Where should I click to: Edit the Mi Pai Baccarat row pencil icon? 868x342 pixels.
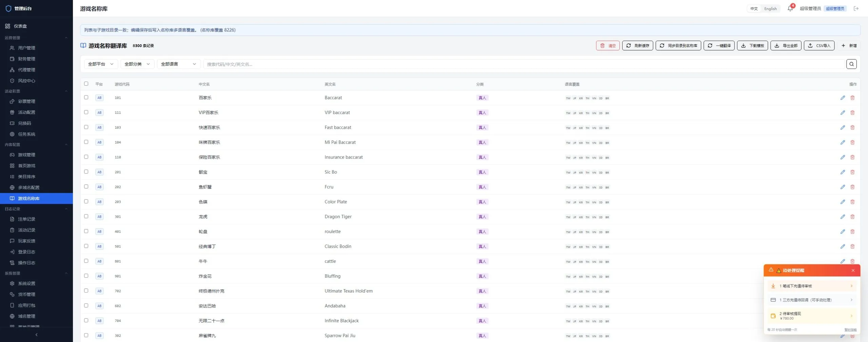point(843,143)
